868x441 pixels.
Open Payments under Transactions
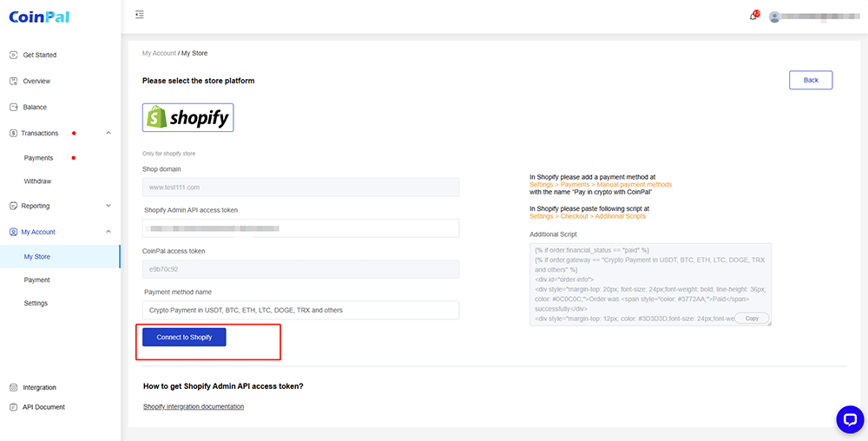click(x=38, y=158)
